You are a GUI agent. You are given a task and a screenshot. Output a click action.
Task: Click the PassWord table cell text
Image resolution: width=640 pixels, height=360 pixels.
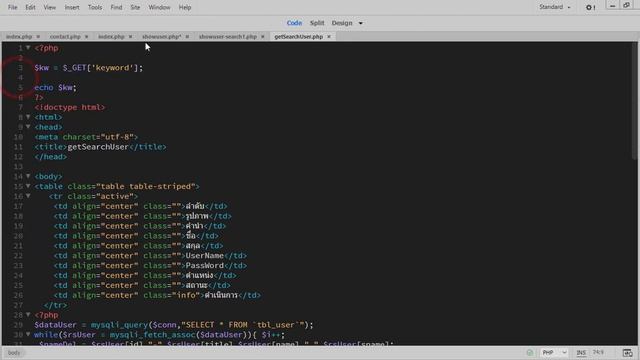pos(204,266)
